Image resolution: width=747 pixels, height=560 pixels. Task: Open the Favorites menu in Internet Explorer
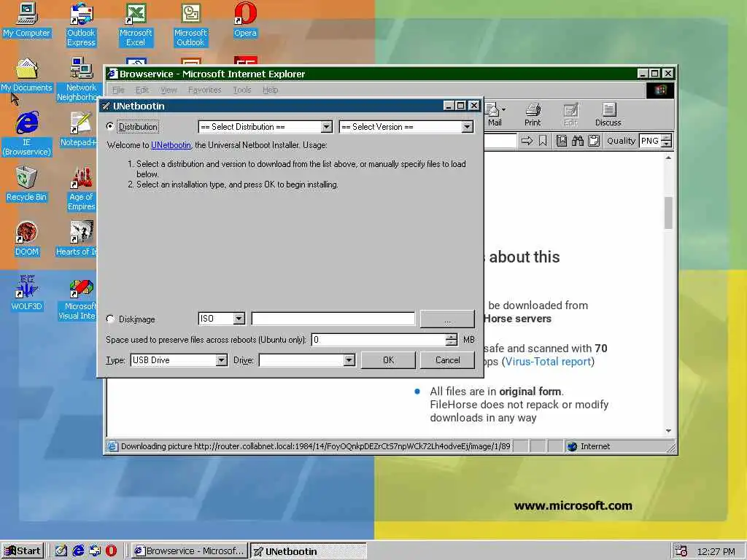[205, 90]
